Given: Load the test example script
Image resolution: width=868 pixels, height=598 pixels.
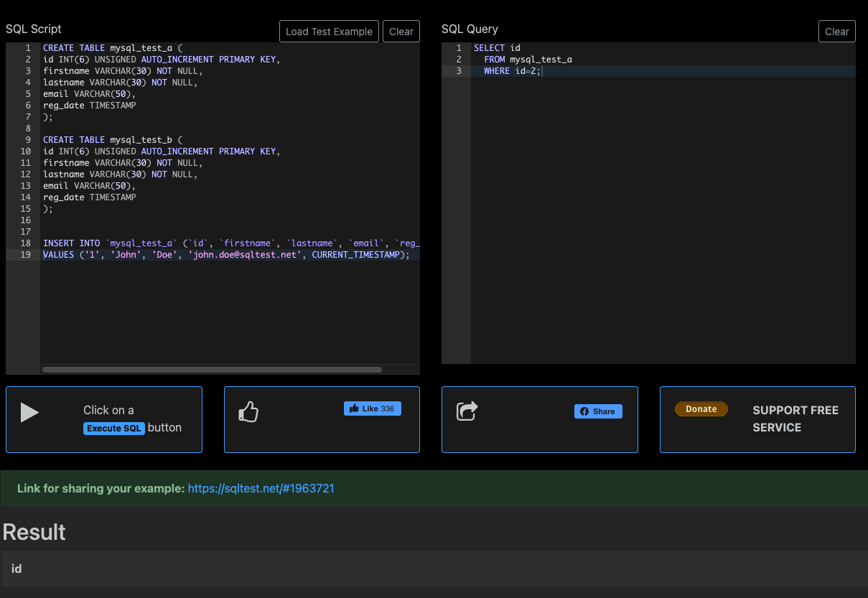Looking at the screenshot, I should pyautogui.click(x=329, y=31).
